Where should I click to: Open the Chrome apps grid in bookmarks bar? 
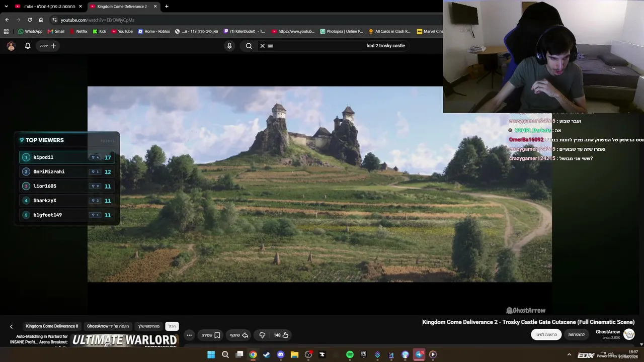pyautogui.click(x=6, y=31)
